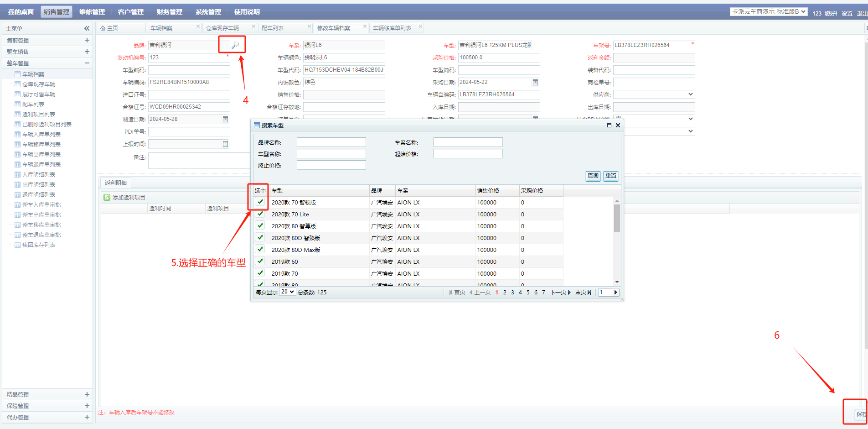This screenshot has height=429, width=868.
Task: Expand the 售前管理 menu section
Action: tap(87, 40)
